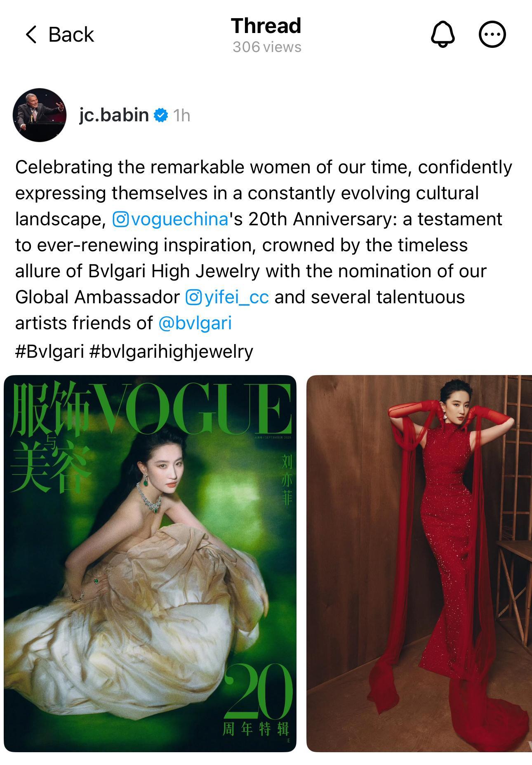
Task: Open the voguechina mention link
Action: click(x=179, y=219)
